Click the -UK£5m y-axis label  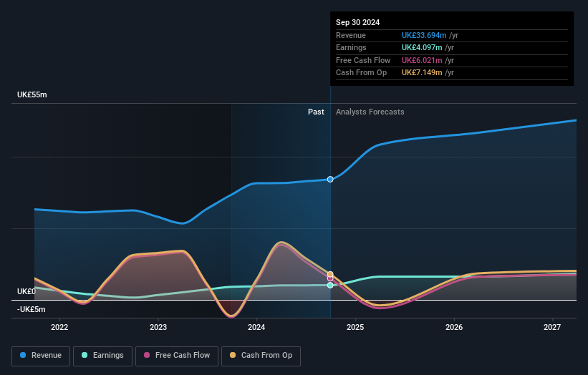(31, 309)
